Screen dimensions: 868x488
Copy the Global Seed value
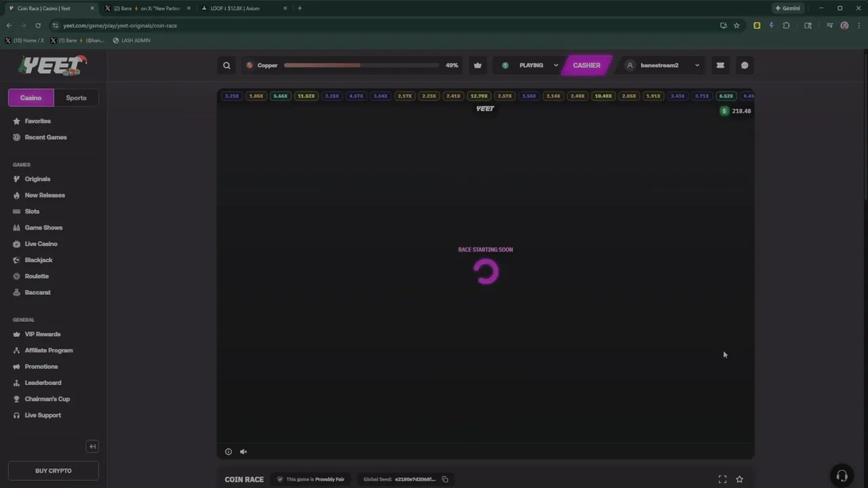pos(445,479)
